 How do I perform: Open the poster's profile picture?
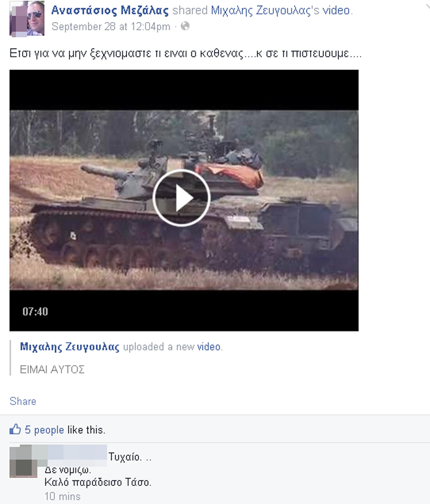pyautogui.click(x=27, y=19)
